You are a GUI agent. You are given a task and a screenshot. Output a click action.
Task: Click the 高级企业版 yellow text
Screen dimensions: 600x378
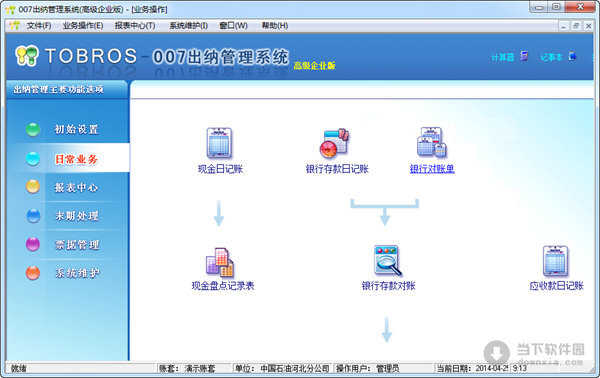tap(314, 65)
